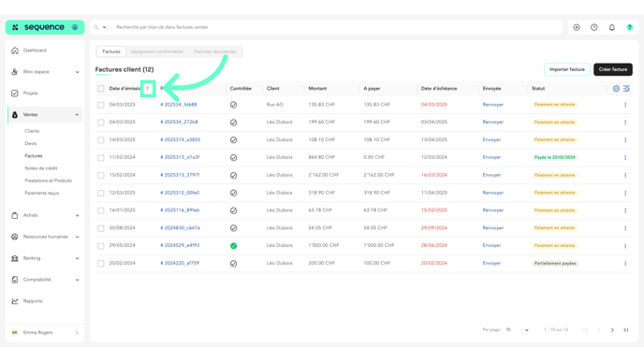Check the row dated 20/02/2024
This screenshot has width=644, height=362.
click(x=101, y=264)
